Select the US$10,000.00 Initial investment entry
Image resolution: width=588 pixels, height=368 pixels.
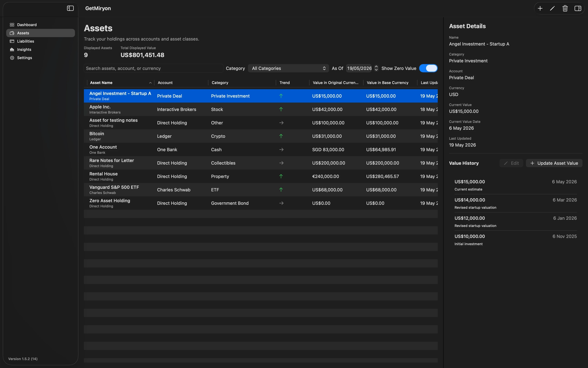tap(515, 240)
